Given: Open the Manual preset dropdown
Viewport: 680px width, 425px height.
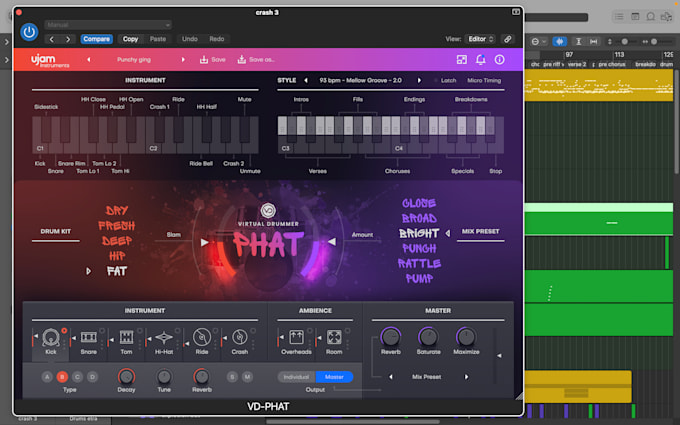Looking at the screenshot, I should [x=108, y=25].
